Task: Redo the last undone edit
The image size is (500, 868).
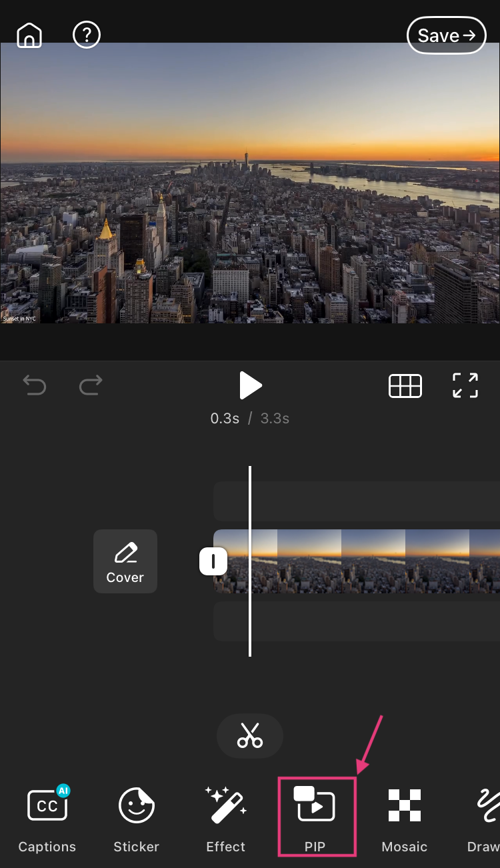Action: tap(91, 385)
